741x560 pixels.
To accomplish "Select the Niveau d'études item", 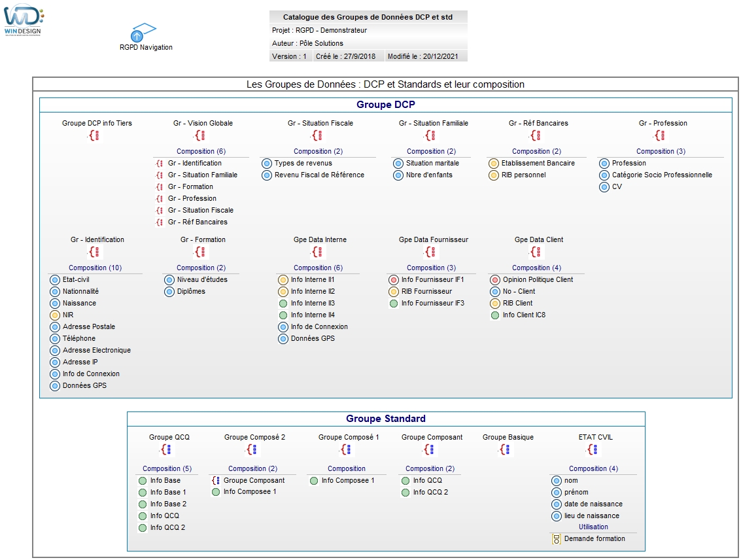I will tap(202, 279).
